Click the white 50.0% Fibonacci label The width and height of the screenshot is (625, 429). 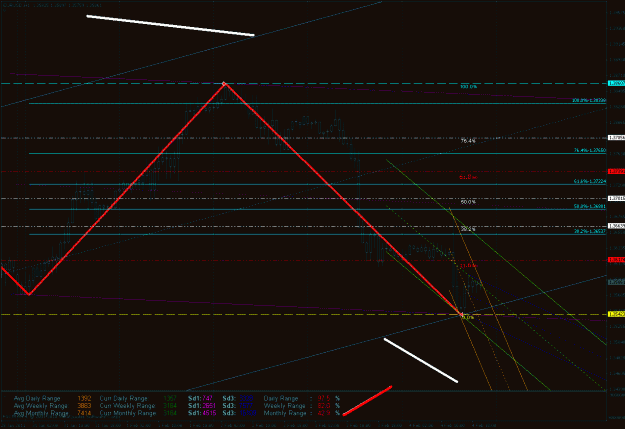[x=468, y=202]
